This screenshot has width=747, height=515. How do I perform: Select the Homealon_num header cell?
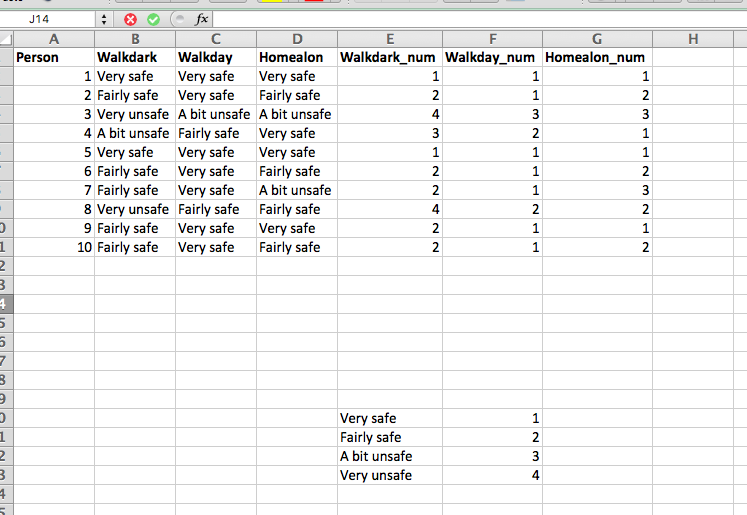(x=597, y=58)
